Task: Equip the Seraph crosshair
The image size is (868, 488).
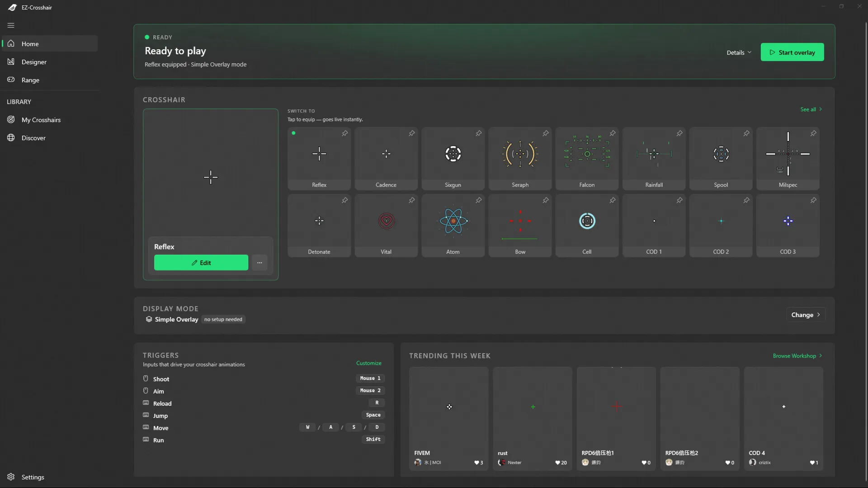Action: point(520,159)
